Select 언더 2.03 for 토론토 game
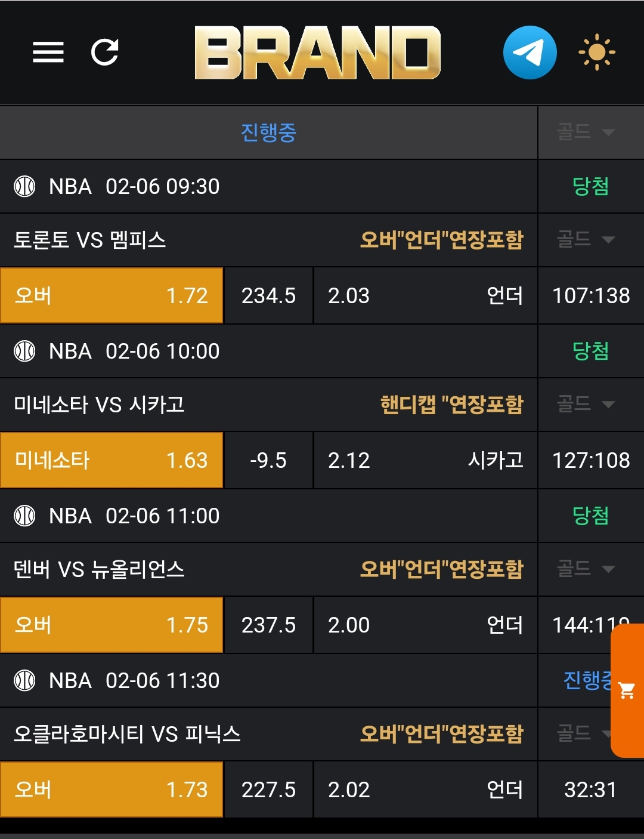 [x=425, y=296]
